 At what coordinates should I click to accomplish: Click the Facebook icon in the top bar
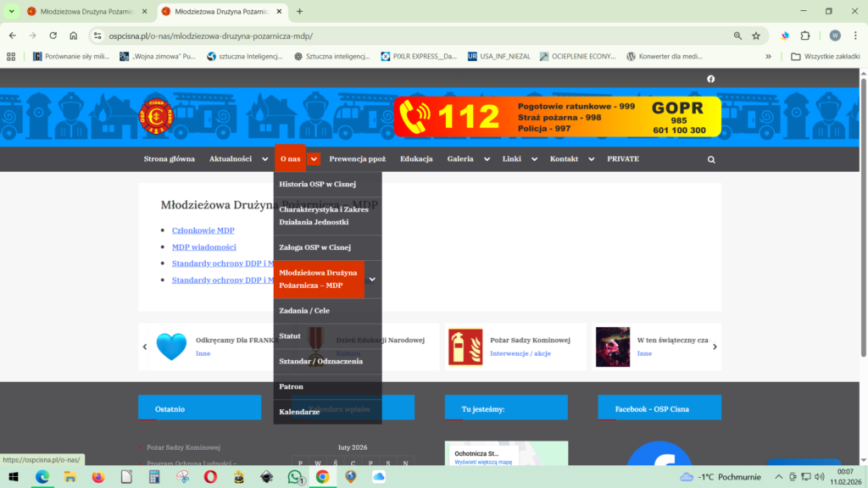point(710,79)
